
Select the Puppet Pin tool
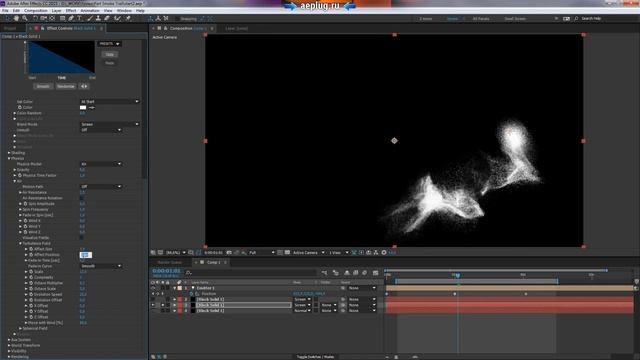point(128,18)
